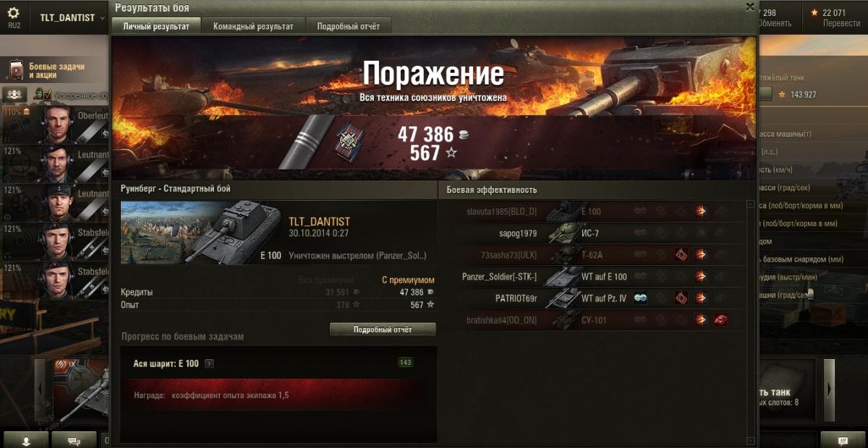Screen dimensions: 868x448
Task: Switch to Командный результат tab
Action: pyautogui.click(x=253, y=26)
